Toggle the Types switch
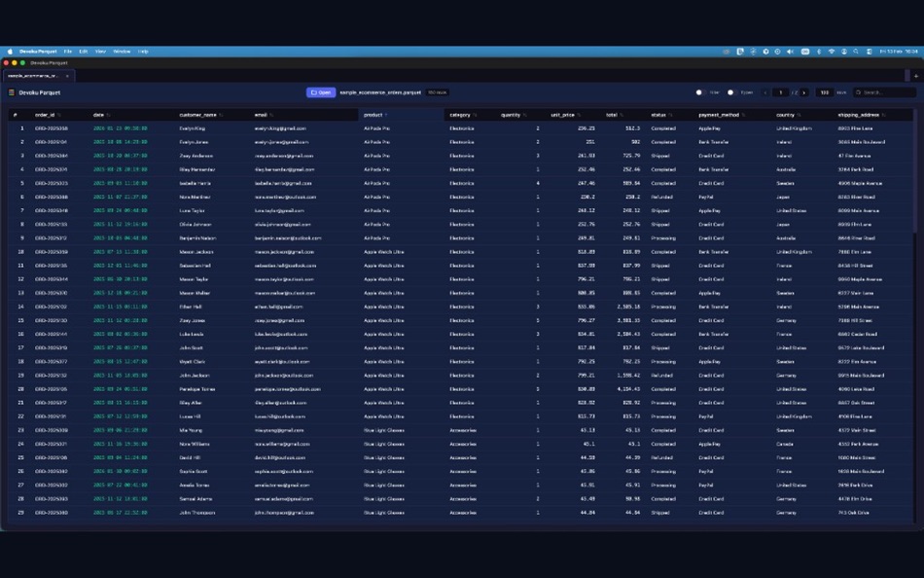Viewport: 924px width, 578px height. [x=730, y=92]
